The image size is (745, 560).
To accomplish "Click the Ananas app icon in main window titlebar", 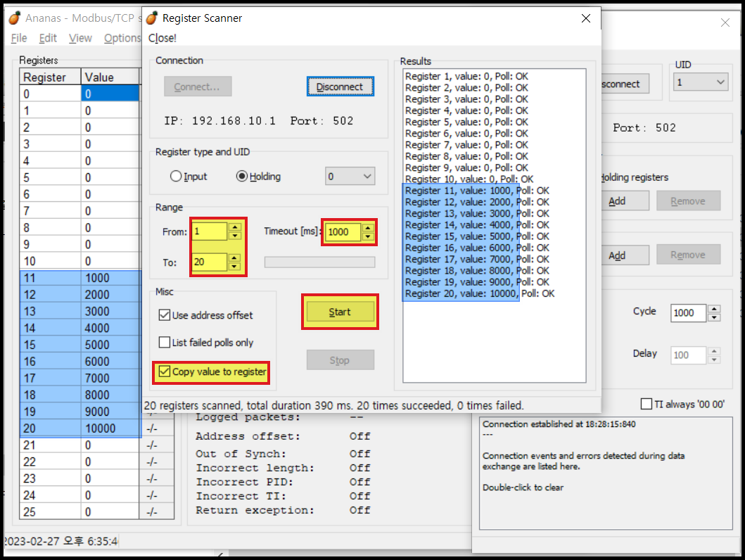I will pyautogui.click(x=13, y=18).
